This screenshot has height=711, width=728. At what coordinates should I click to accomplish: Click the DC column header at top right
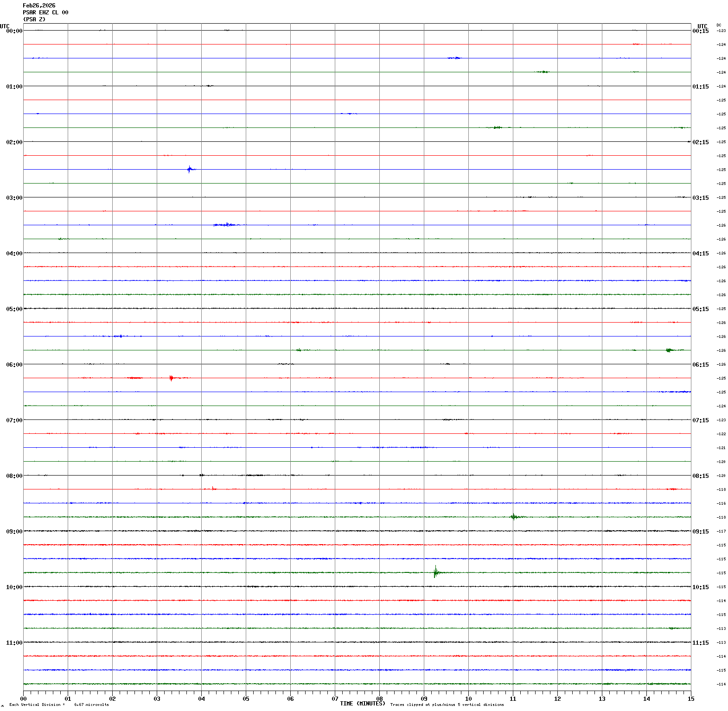coord(719,25)
